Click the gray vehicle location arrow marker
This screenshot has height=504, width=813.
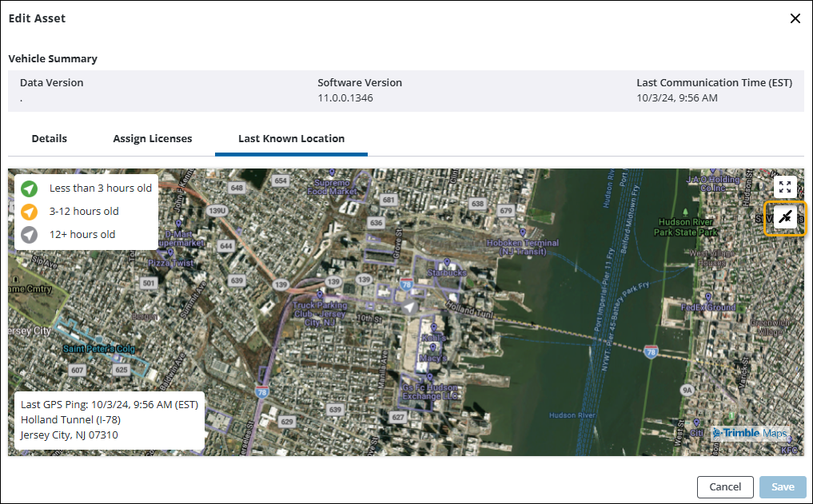pos(409,306)
